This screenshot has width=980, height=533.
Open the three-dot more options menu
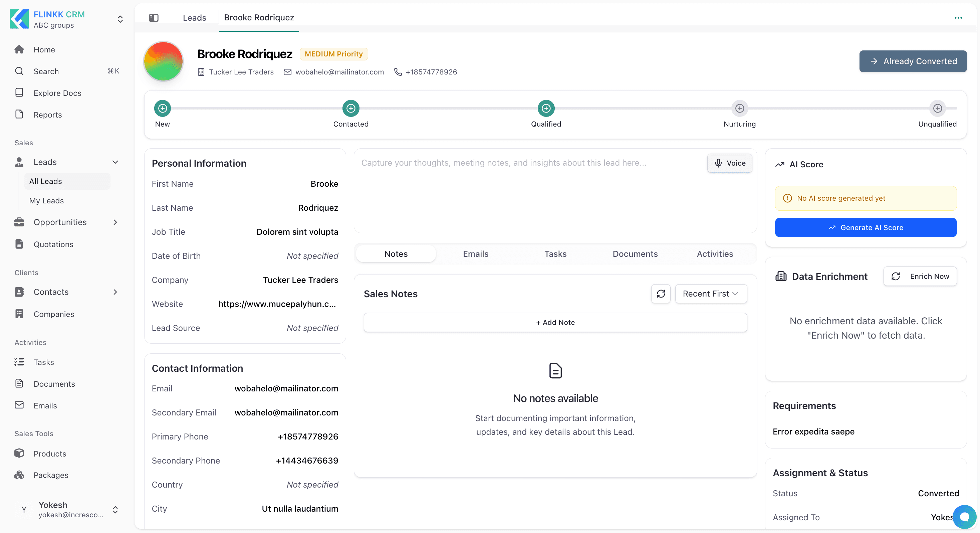(958, 17)
